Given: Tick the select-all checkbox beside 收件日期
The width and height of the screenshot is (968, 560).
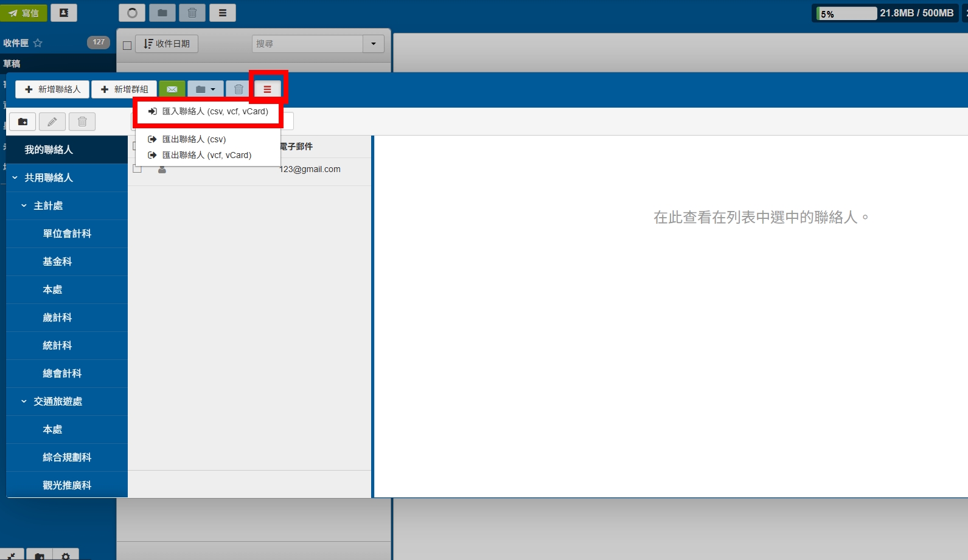Looking at the screenshot, I should click(x=127, y=45).
